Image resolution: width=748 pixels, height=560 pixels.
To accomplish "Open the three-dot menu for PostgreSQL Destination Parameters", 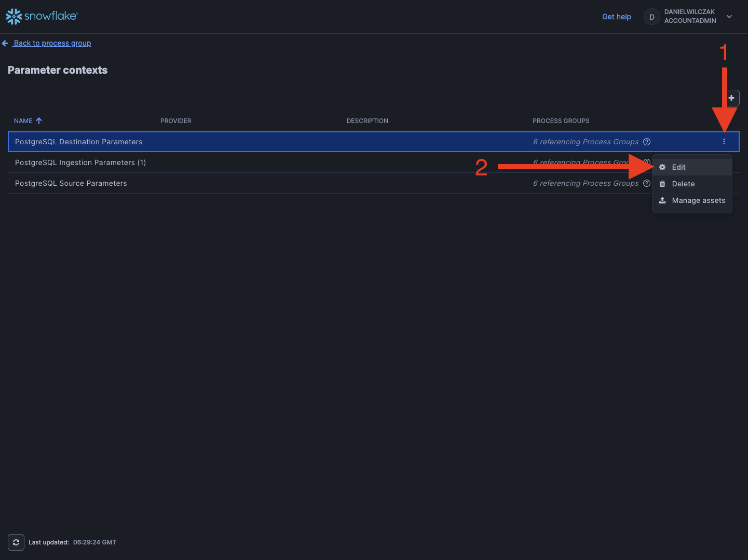I will pos(724,142).
